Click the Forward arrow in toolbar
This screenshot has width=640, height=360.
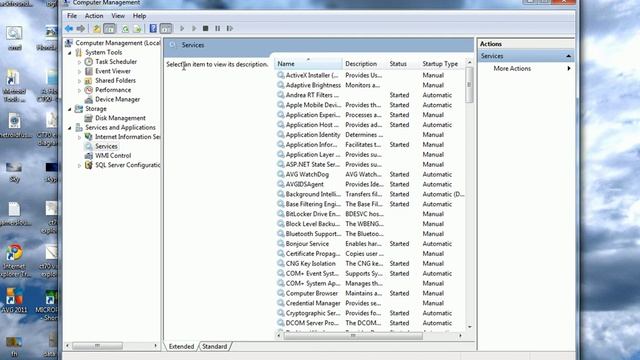click(x=81, y=29)
